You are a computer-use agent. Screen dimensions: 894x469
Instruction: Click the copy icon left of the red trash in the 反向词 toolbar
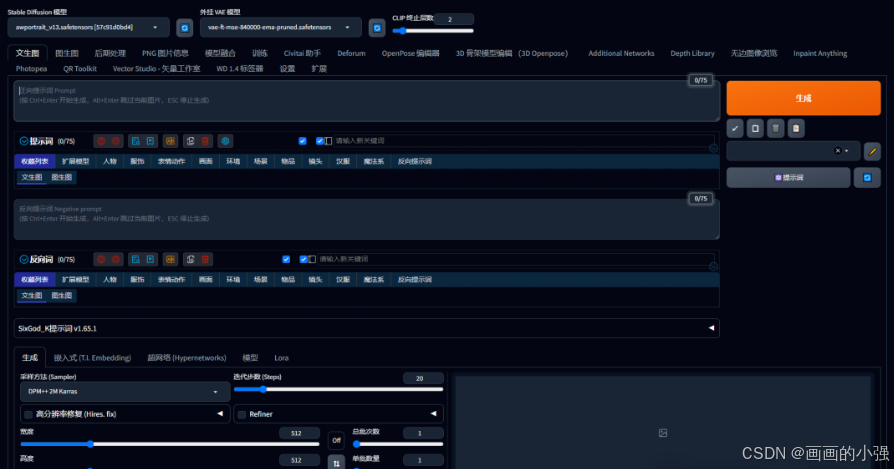[x=190, y=259]
